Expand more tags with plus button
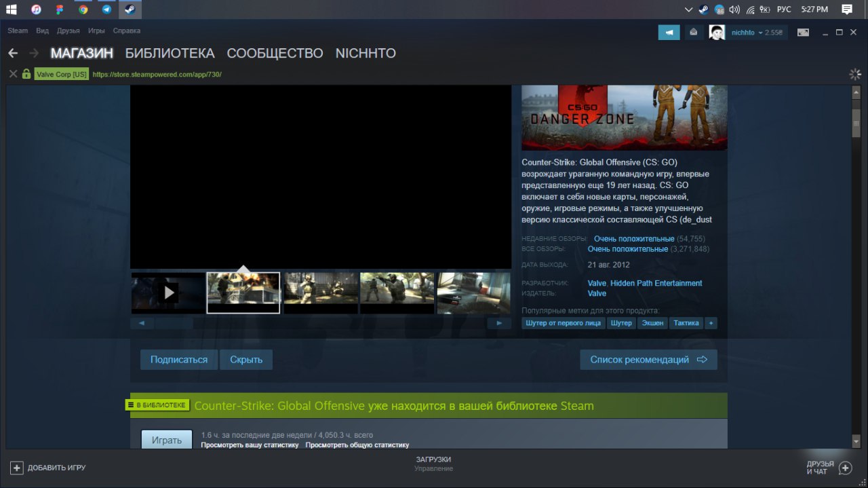The image size is (868, 488). coord(711,323)
